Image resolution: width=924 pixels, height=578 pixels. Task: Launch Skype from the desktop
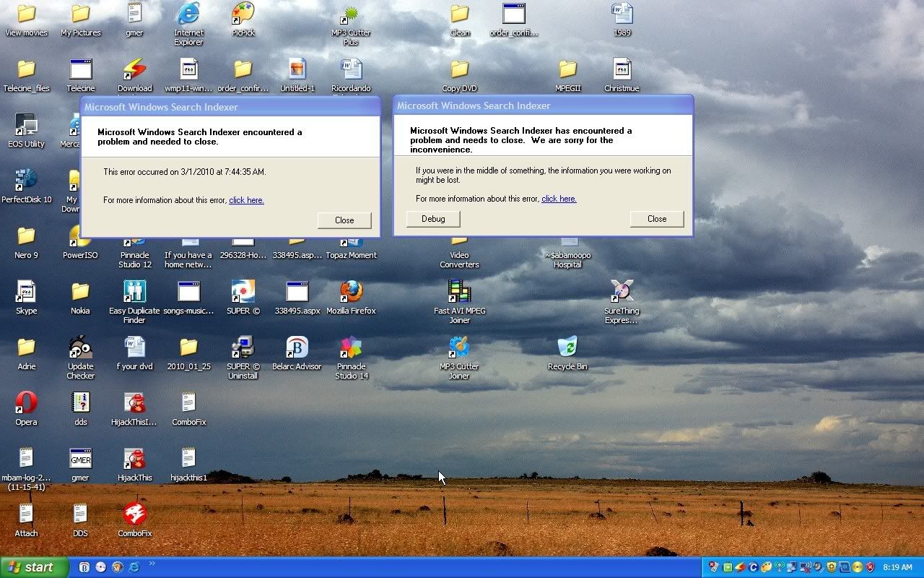26,298
